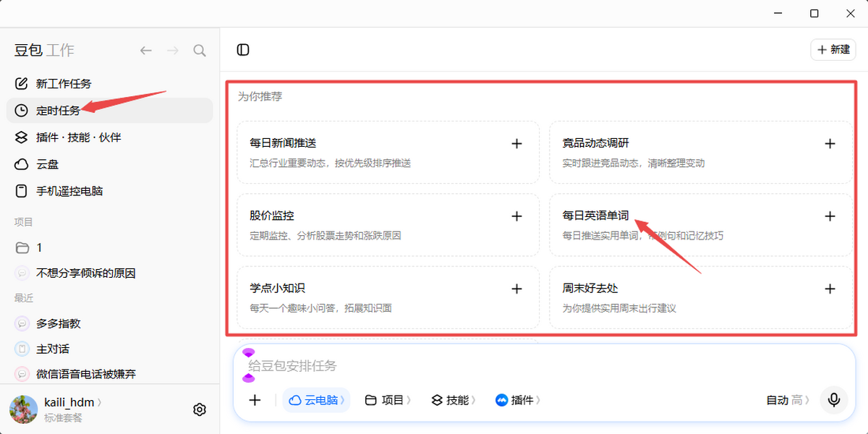Open 云盘 in the sidebar
Screen dimensions: 868x434
[110, 164]
